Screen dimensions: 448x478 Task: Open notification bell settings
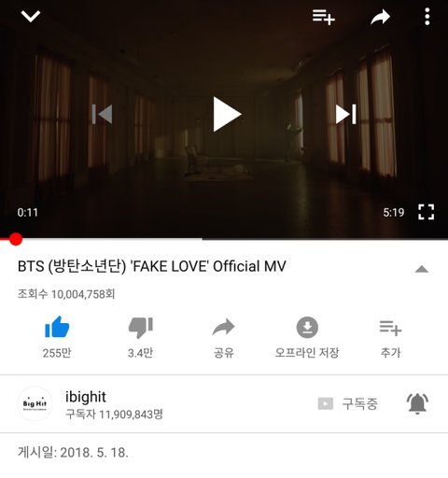[417, 403]
